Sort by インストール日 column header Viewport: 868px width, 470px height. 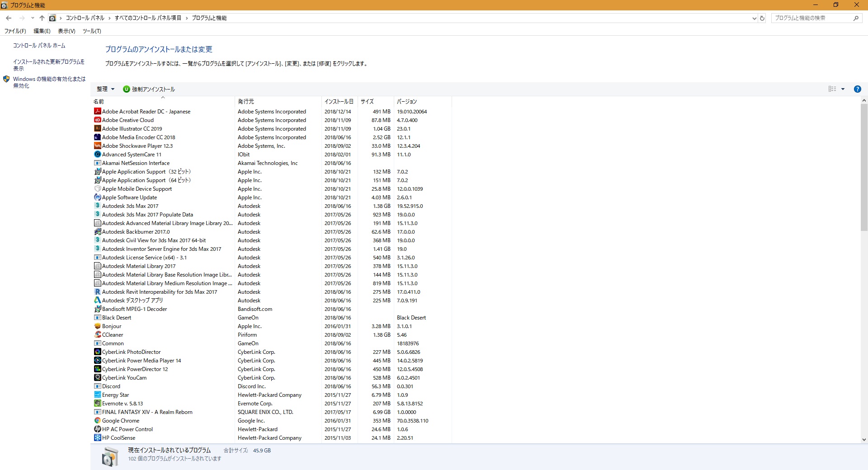coord(340,102)
